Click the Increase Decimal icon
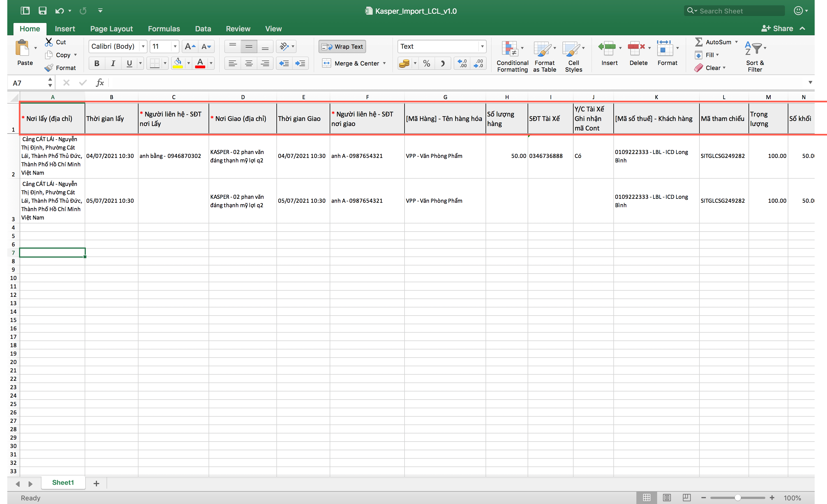 tap(462, 63)
